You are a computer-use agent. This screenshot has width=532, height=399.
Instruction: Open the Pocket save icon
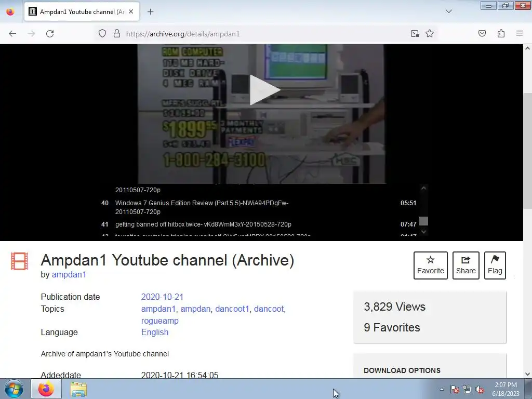click(482, 34)
